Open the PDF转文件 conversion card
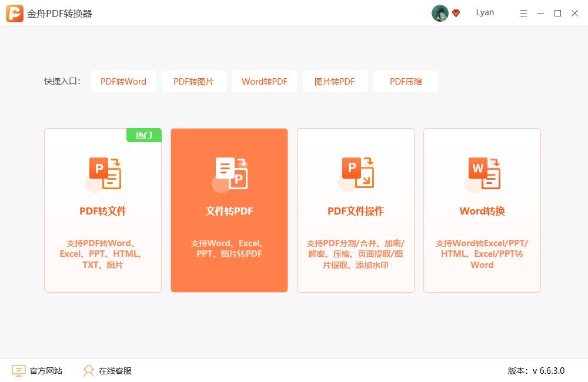 [102, 210]
